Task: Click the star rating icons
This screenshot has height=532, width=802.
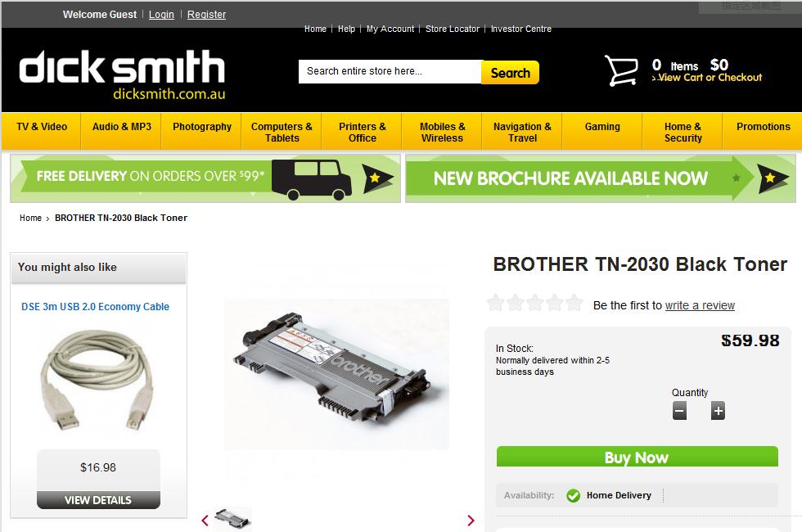Action: coord(534,303)
